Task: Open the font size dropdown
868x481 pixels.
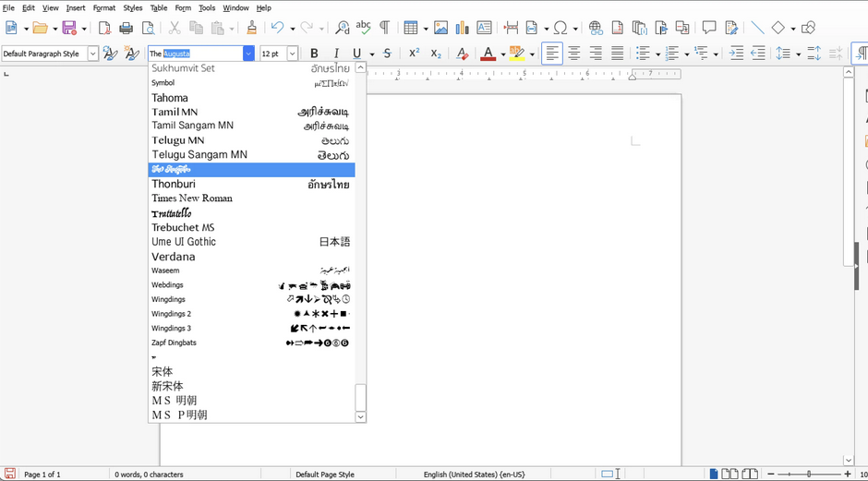Action: point(293,54)
